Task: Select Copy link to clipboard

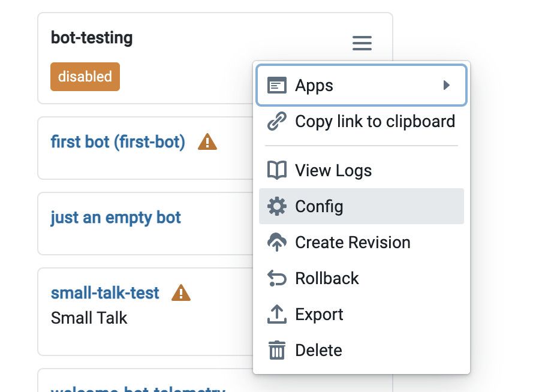Action: (375, 122)
